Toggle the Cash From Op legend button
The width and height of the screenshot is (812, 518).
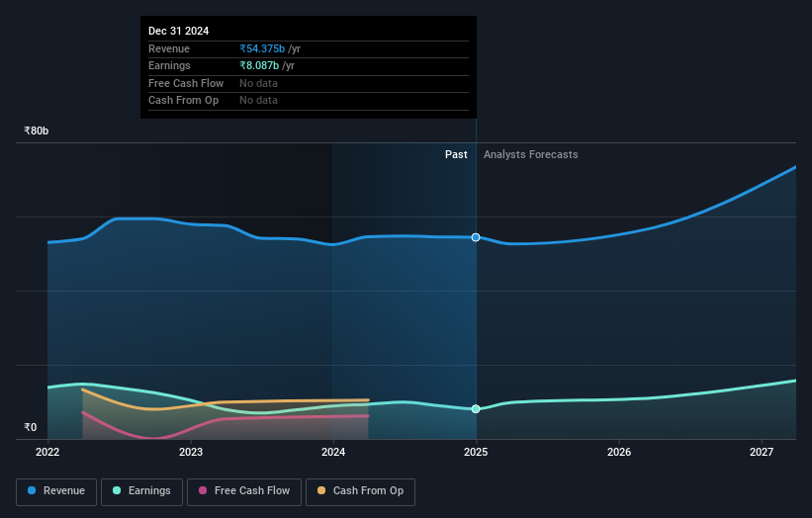360,491
